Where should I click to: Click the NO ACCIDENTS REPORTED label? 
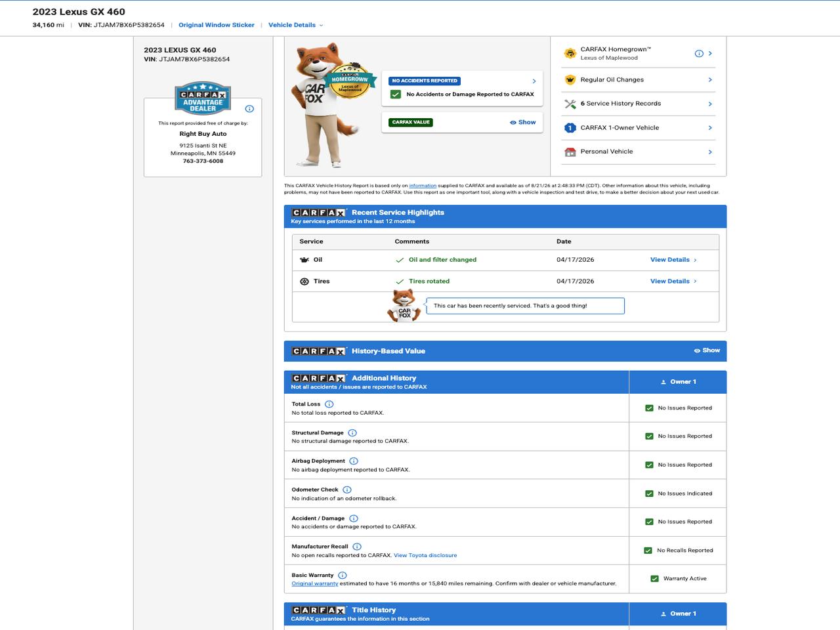click(x=425, y=81)
